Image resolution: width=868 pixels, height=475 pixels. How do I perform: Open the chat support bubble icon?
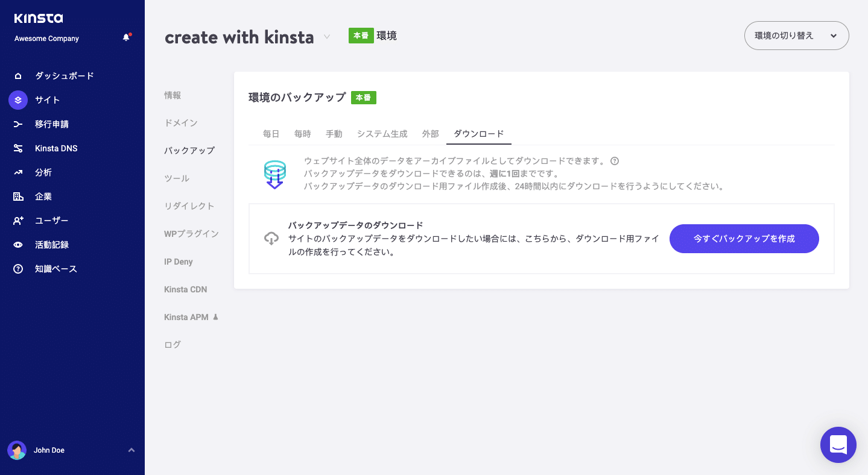tap(838, 445)
